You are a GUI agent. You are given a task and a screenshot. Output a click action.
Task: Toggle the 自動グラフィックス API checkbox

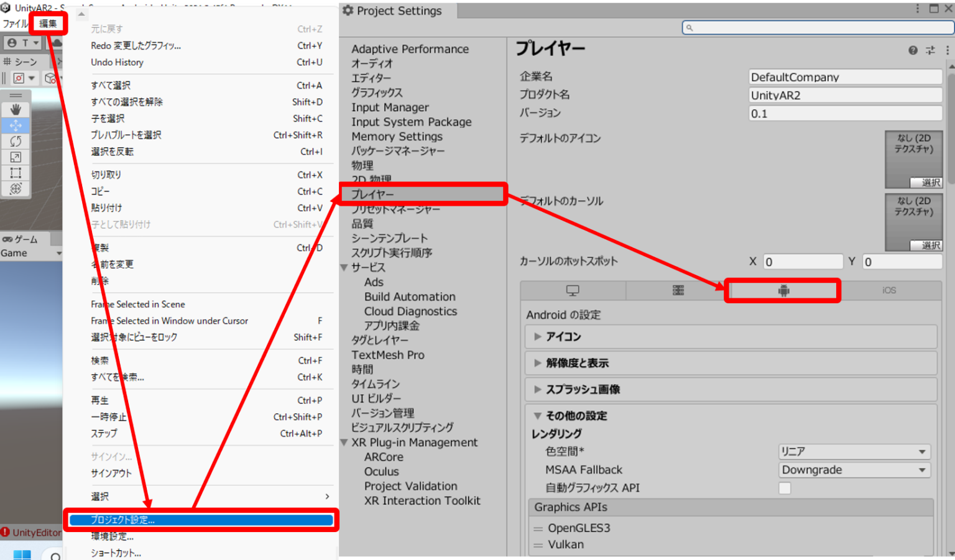[785, 488]
